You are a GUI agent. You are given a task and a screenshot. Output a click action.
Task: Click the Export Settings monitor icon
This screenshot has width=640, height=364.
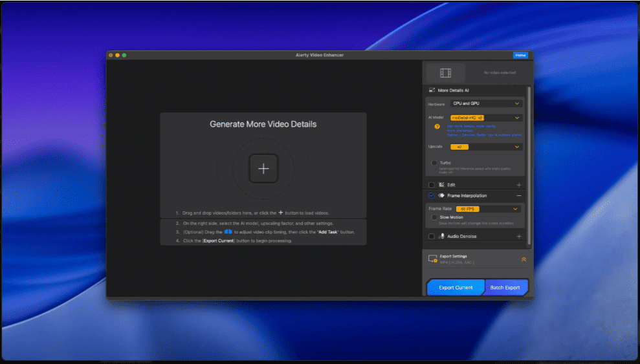(x=433, y=259)
